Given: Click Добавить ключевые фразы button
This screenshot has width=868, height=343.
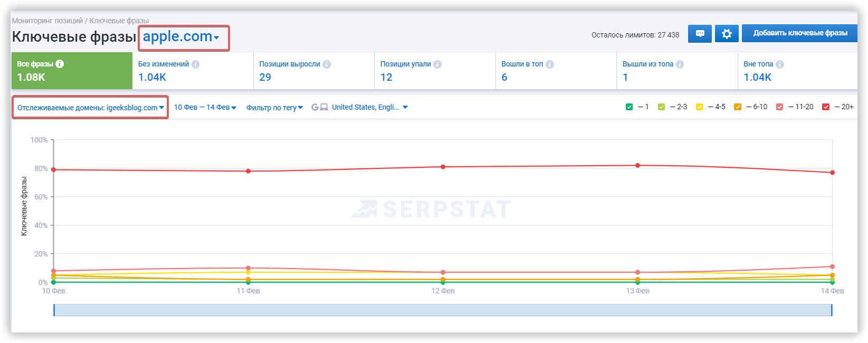Looking at the screenshot, I should click(800, 33).
